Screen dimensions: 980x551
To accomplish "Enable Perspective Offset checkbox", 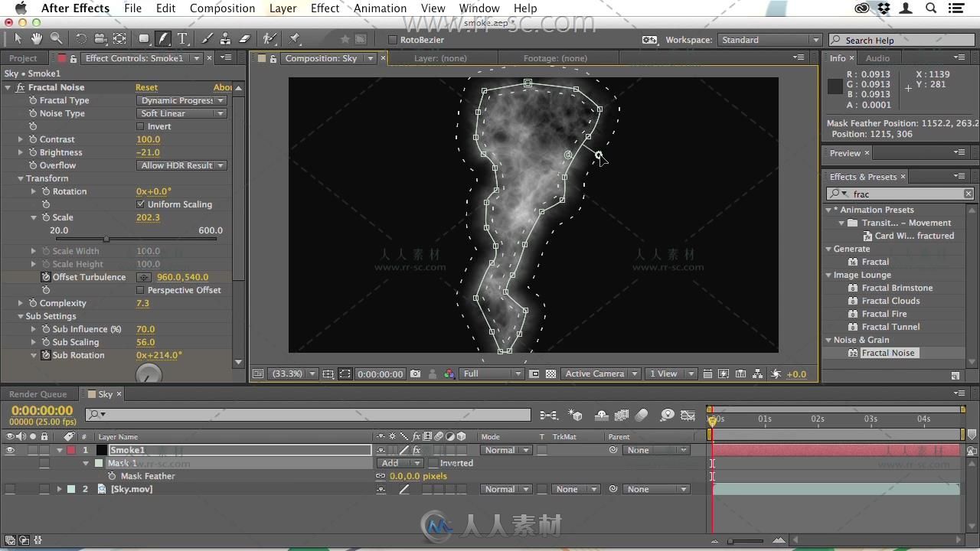I will [140, 290].
